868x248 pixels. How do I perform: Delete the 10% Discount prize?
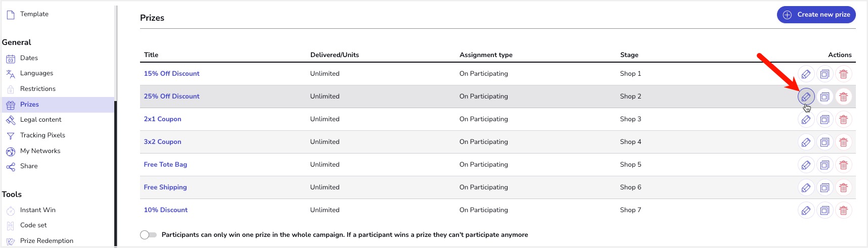click(843, 210)
